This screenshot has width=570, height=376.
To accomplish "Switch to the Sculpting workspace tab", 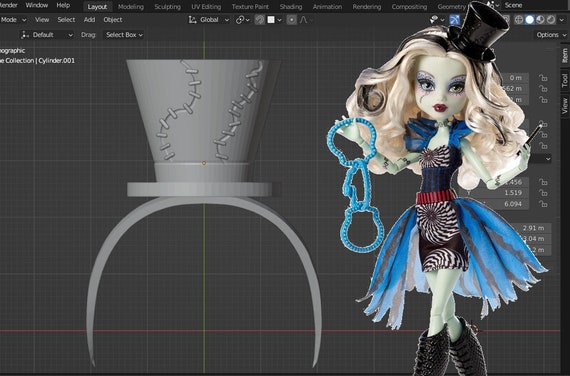I will click(168, 7).
